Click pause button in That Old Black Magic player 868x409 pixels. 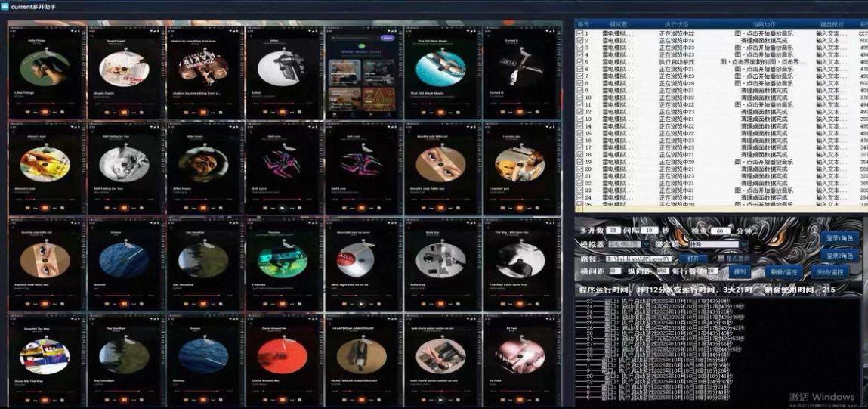click(440, 111)
